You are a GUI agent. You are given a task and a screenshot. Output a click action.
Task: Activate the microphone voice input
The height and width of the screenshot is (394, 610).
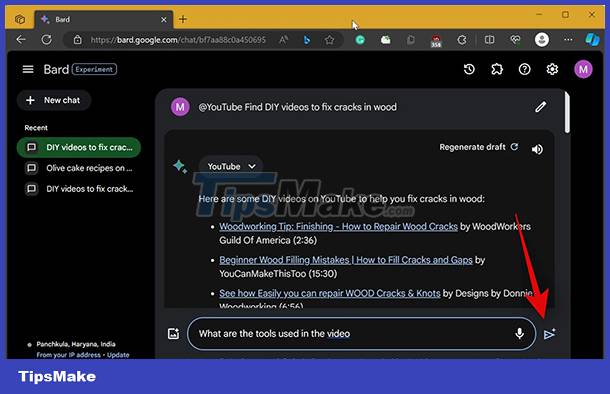(x=519, y=333)
